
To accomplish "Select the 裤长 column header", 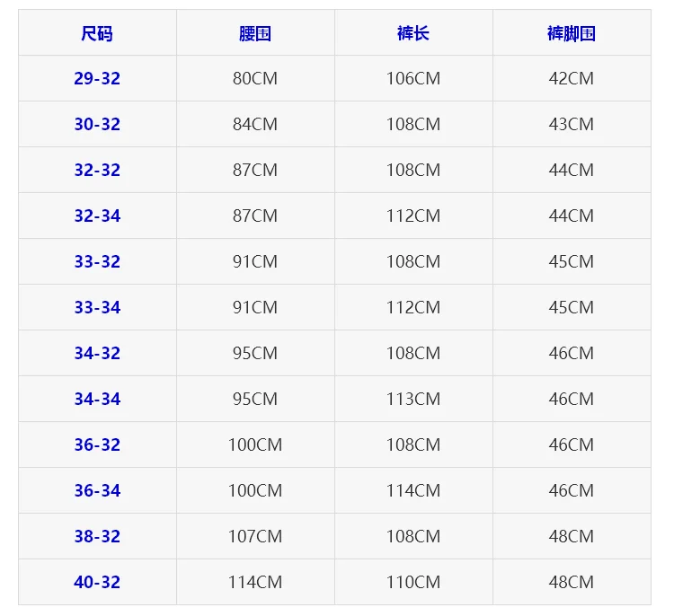I will coord(413,33).
